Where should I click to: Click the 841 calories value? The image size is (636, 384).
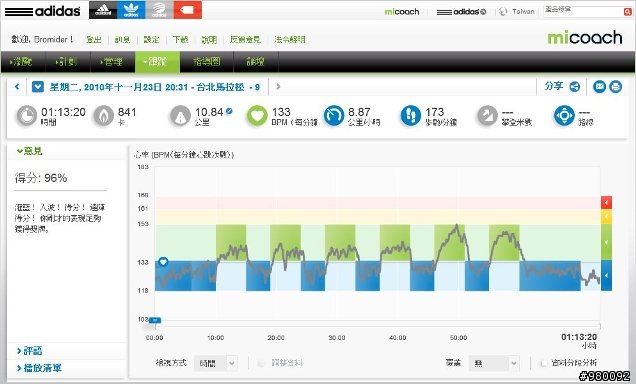[127, 112]
